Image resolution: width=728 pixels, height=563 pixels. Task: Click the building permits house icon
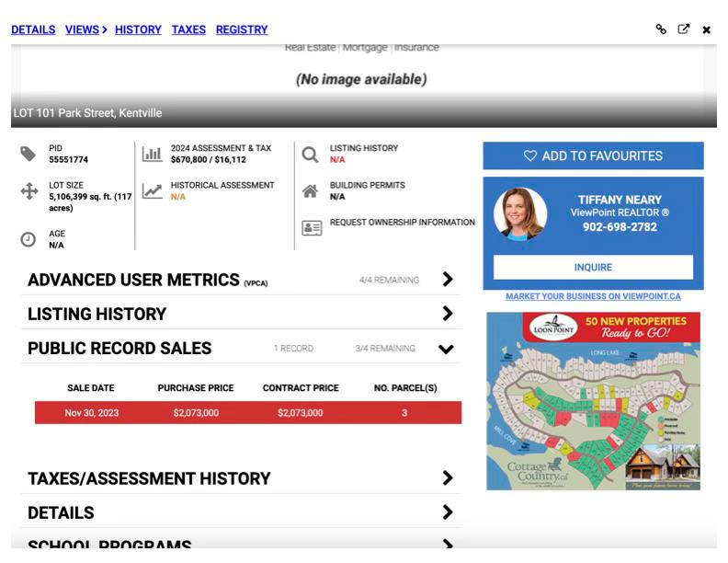tap(310, 191)
